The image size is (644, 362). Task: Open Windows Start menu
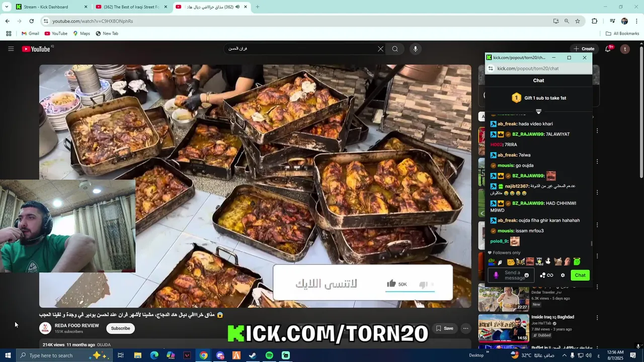pyautogui.click(x=8, y=355)
